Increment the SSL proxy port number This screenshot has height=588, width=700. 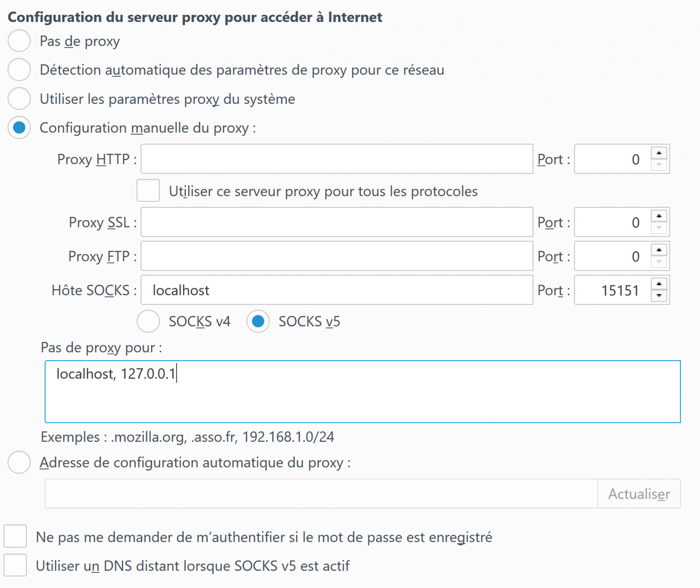click(x=659, y=216)
